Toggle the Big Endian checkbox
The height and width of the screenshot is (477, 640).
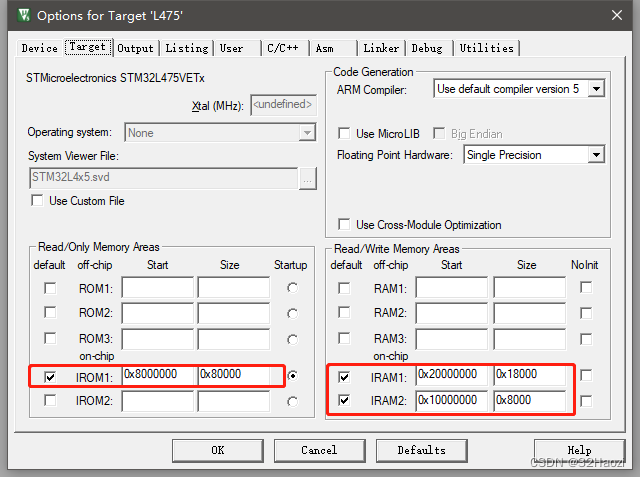point(439,133)
